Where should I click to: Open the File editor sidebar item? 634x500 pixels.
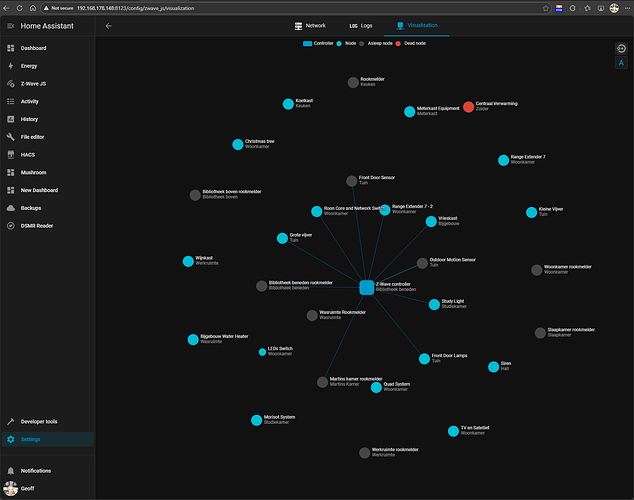click(x=48, y=137)
